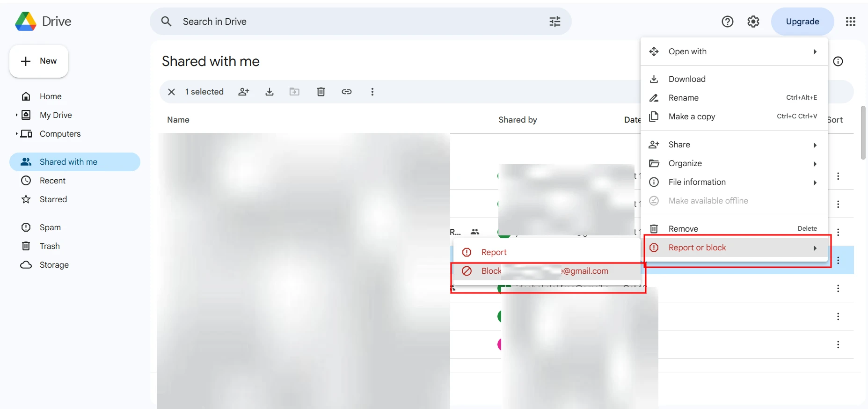Click the New button

[39, 61]
